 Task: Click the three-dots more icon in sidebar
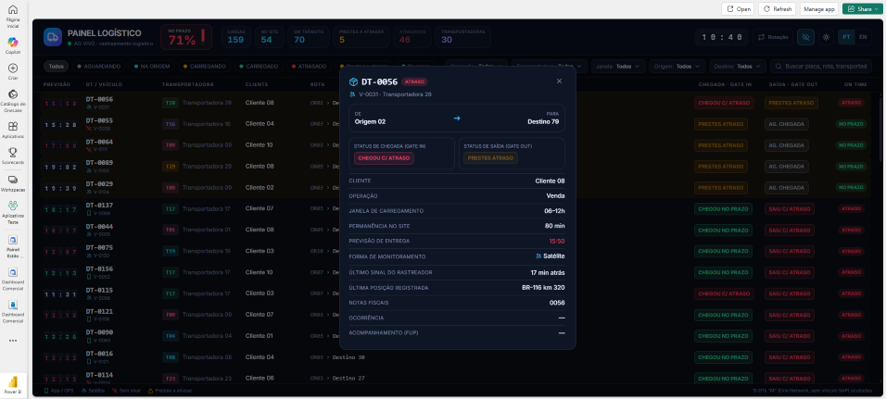pyautogui.click(x=12, y=341)
